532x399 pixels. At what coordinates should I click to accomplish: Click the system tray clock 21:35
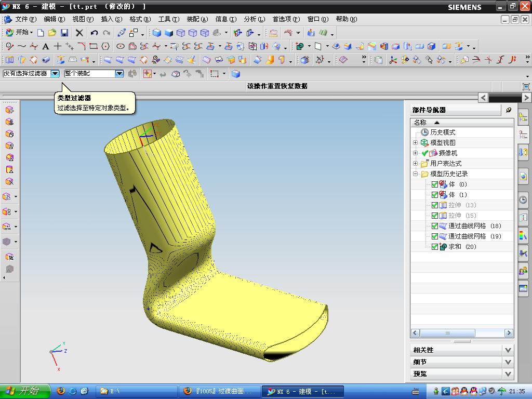(517, 392)
